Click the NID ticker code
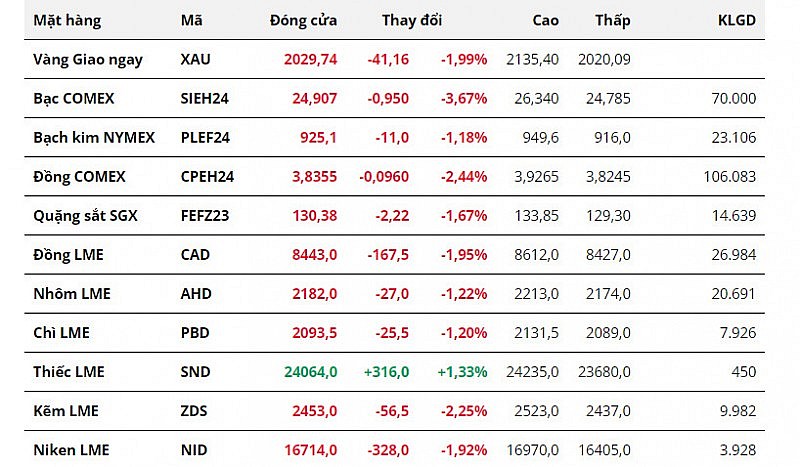800x467 pixels. (x=195, y=450)
